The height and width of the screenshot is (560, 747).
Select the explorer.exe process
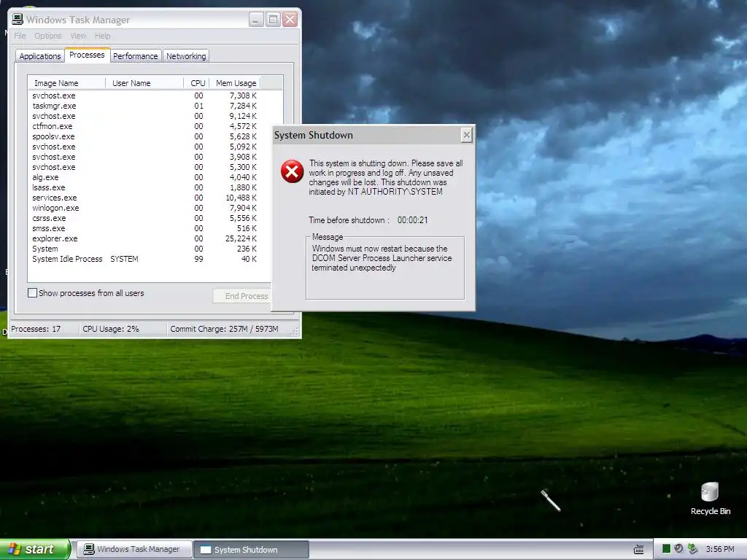144,238
